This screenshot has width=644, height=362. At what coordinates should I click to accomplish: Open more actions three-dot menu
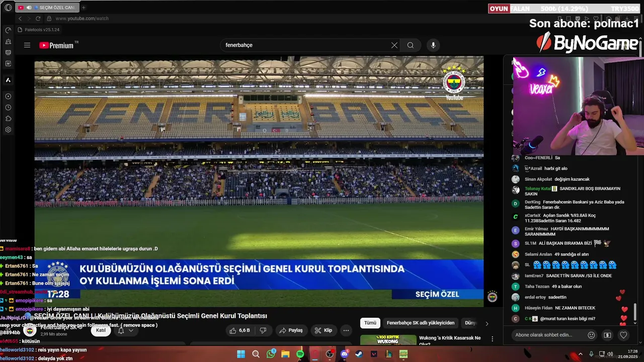346,330
